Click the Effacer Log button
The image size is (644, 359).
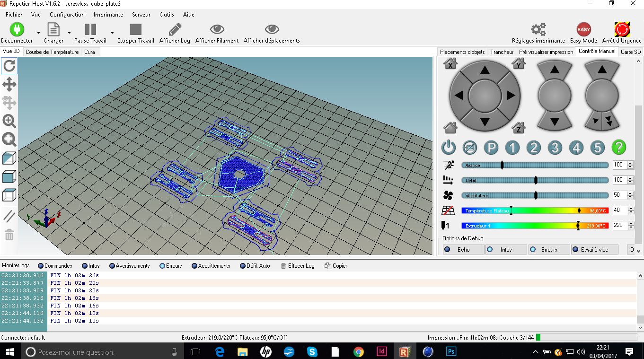point(297,266)
